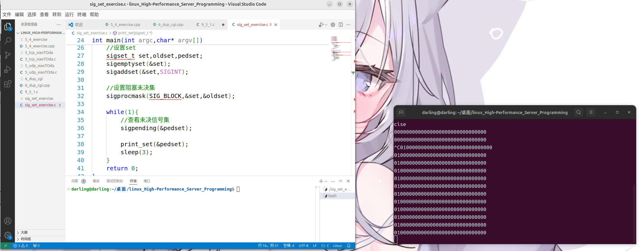The width and height of the screenshot is (644, 251).
Task: Expand the 大纲 outline section
Action: point(40,232)
